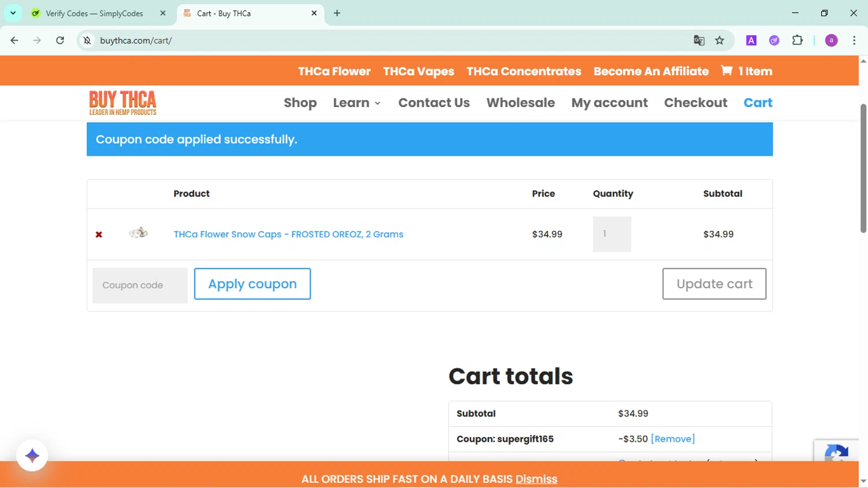This screenshot has width=868, height=488.
Task: Click the -$3.50 coupon discount value
Action: 633,439
